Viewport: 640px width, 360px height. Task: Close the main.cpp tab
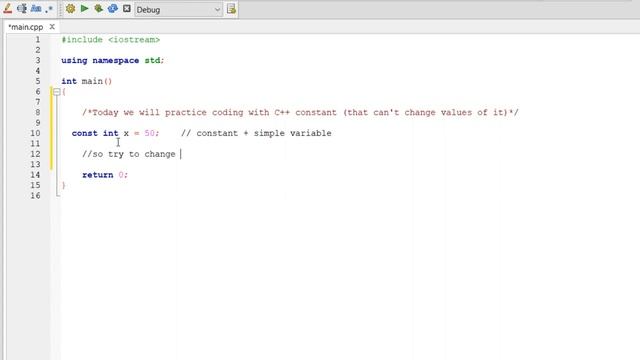pyautogui.click(x=52, y=27)
